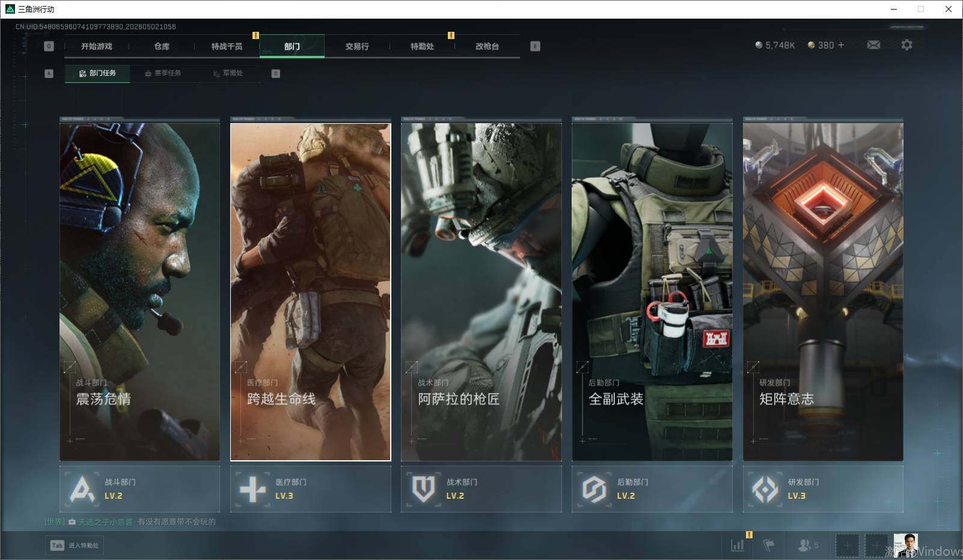Click the 战斗部门 LV.2 emblem icon
This screenshot has height=560, width=963.
[x=82, y=489]
